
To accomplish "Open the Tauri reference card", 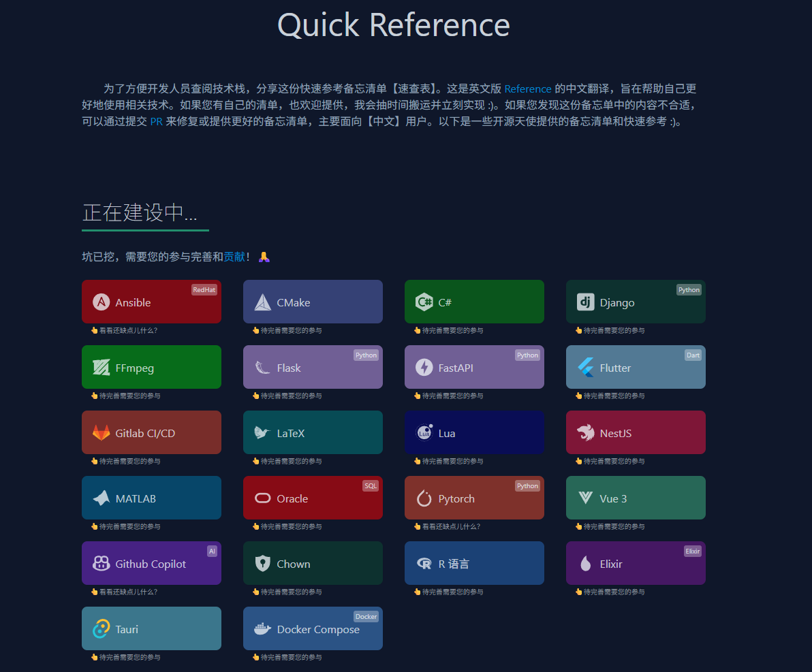I will coord(151,628).
